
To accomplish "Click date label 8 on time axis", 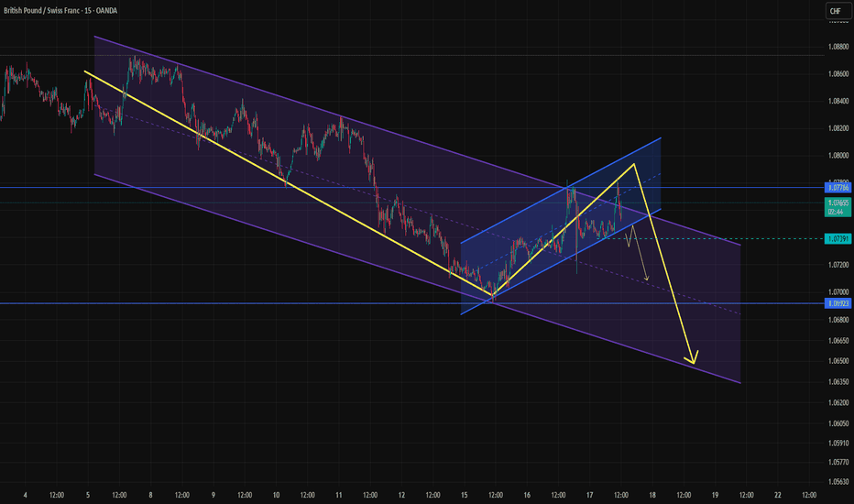I will point(150,495).
